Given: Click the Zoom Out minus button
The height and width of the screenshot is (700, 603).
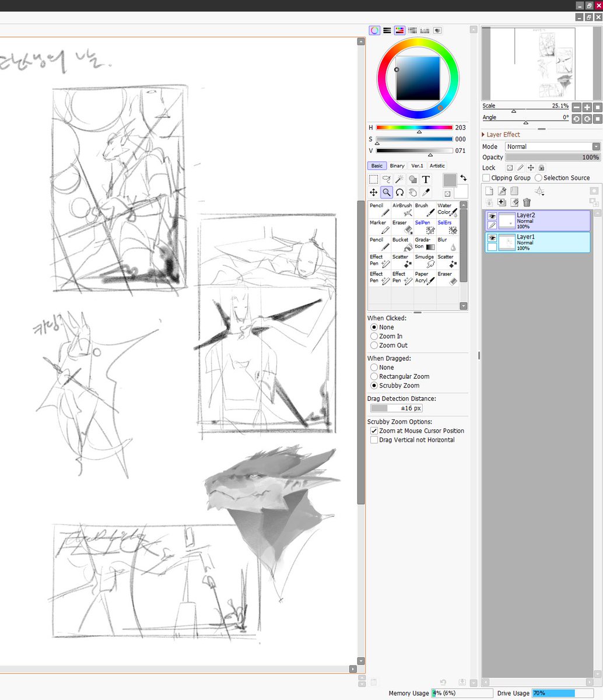Looking at the screenshot, I should point(576,107).
